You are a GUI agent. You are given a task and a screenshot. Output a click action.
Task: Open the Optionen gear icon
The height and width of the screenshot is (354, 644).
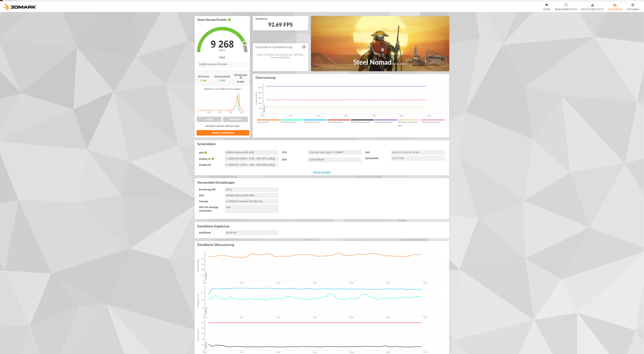click(633, 5)
